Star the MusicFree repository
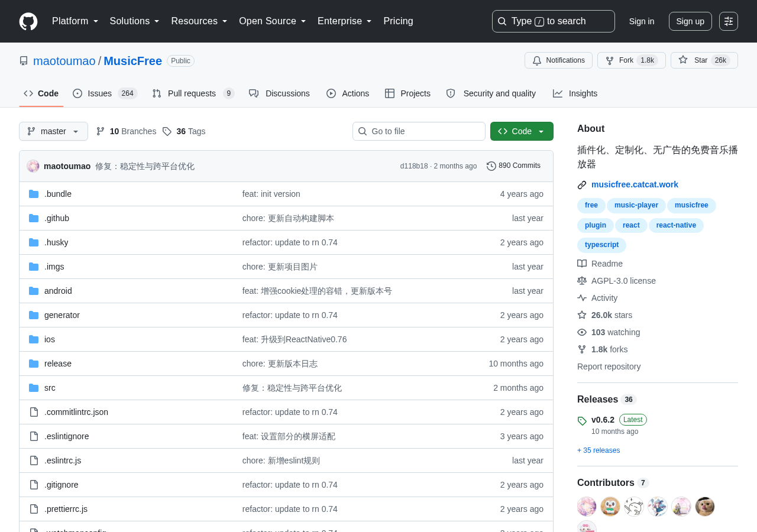The height and width of the screenshot is (532, 757). click(x=704, y=60)
